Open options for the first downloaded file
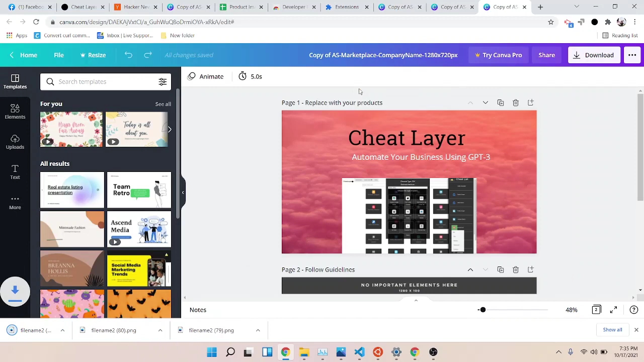644x362 pixels. coord(62,330)
